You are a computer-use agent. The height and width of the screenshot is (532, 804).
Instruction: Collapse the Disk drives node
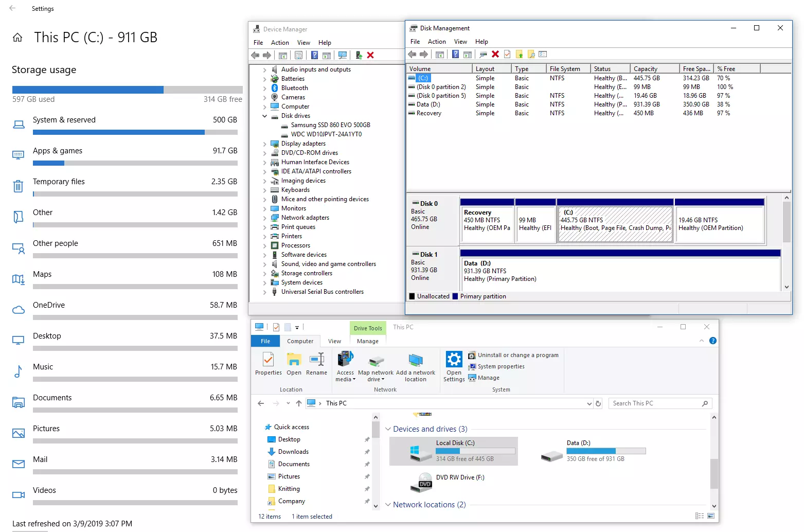(x=265, y=116)
